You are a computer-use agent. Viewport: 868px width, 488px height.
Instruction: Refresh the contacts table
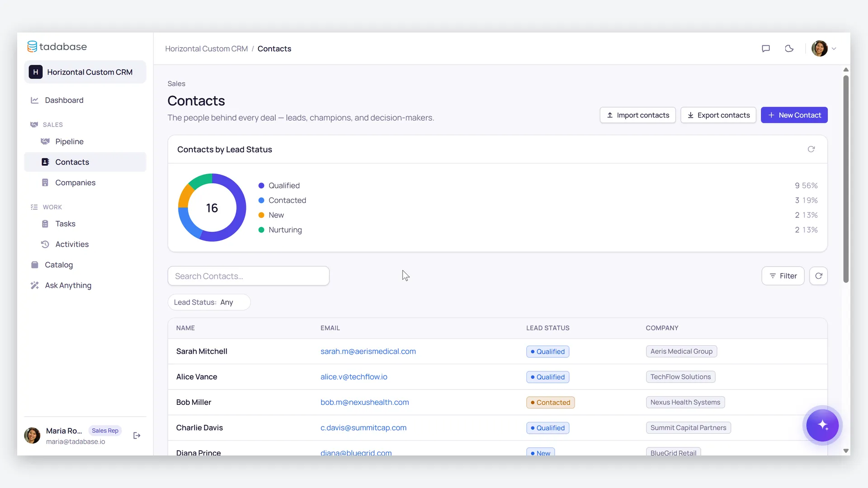click(818, 276)
